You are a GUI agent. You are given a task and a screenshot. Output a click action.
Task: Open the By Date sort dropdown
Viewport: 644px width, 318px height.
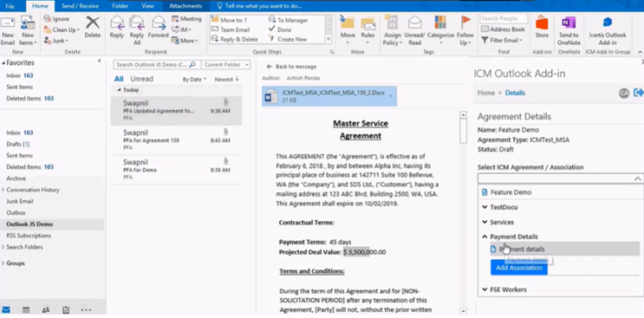coord(194,79)
